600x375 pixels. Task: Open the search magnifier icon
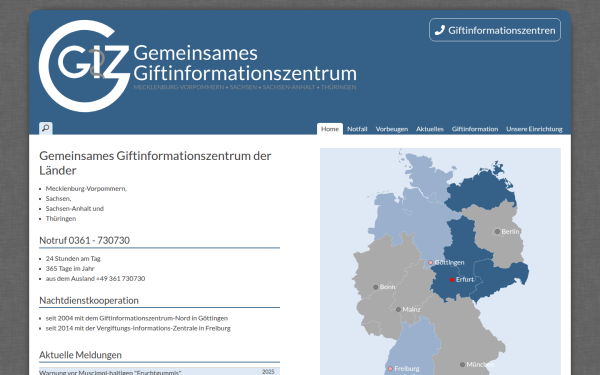(x=46, y=128)
